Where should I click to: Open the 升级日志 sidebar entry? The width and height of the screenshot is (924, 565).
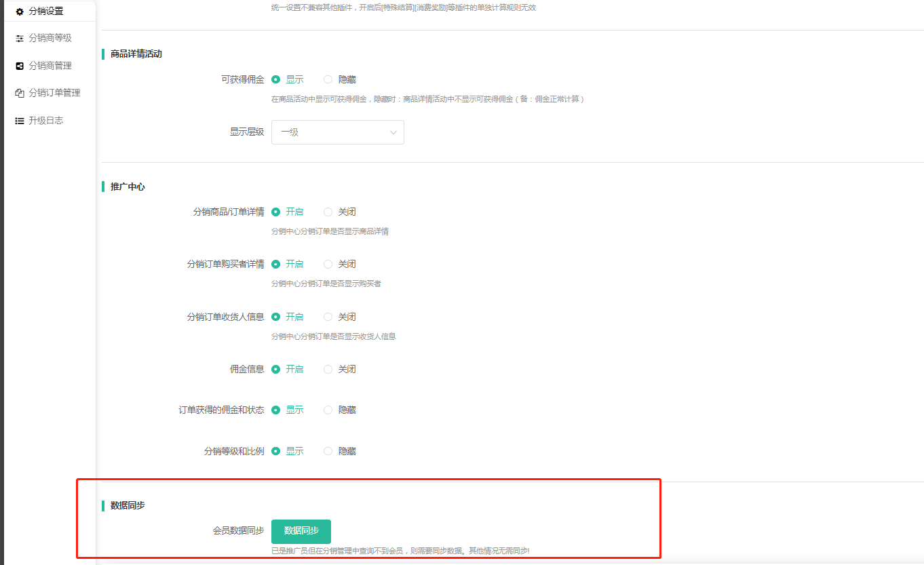pos(45,121)
